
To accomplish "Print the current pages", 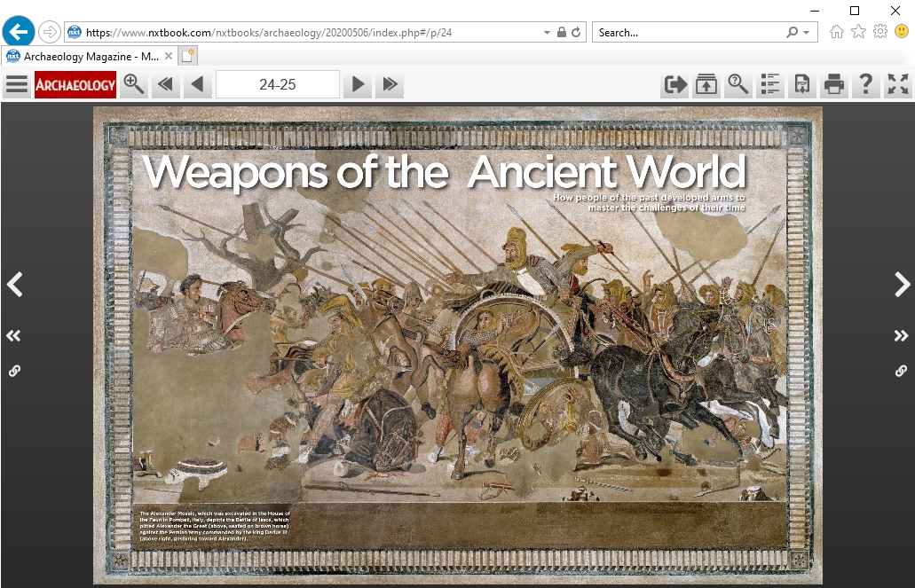I will tap(834, 85).
